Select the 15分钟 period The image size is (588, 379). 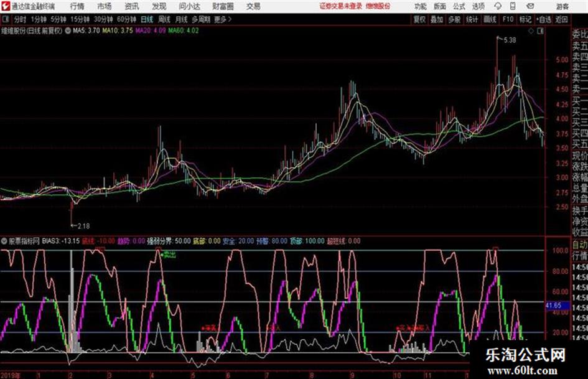coord(80,19)
